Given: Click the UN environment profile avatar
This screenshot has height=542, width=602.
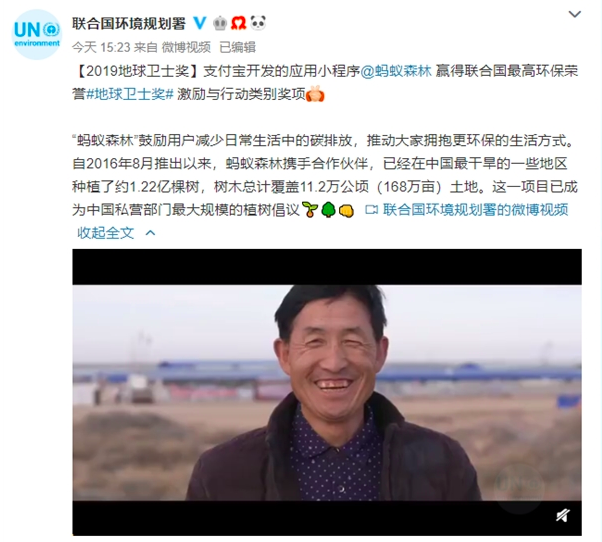Looking at the screenshot, I should (37, 35).
